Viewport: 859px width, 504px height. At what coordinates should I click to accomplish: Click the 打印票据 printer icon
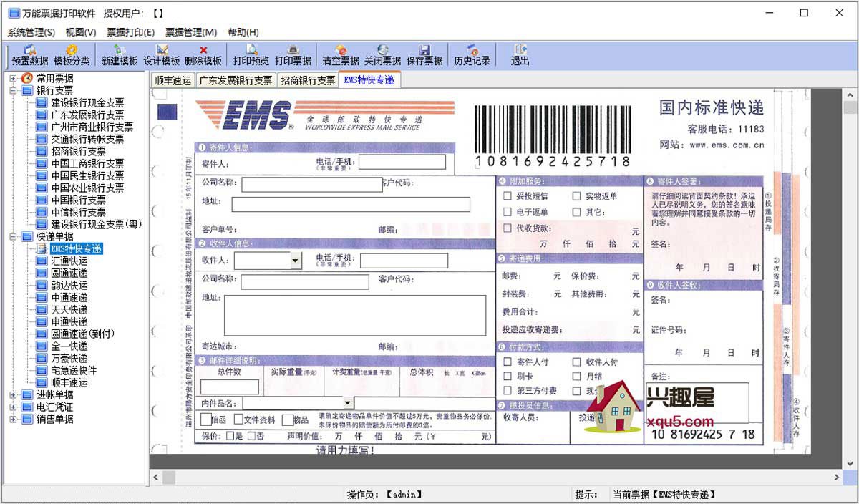[293, 50]
